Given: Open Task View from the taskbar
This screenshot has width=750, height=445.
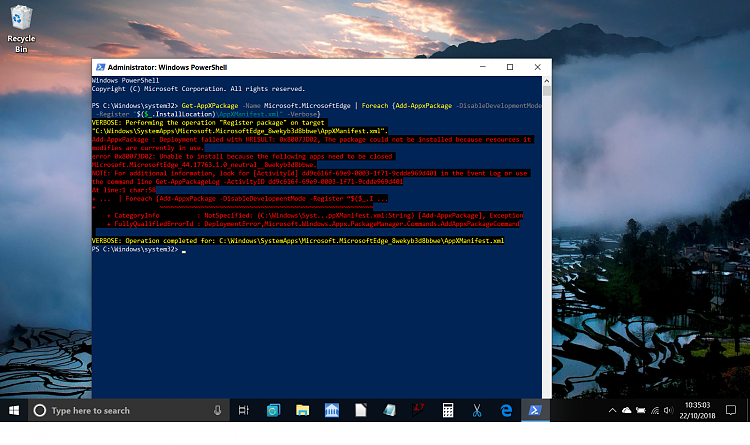Looking at the screenshot, I should tap(243, 411).
